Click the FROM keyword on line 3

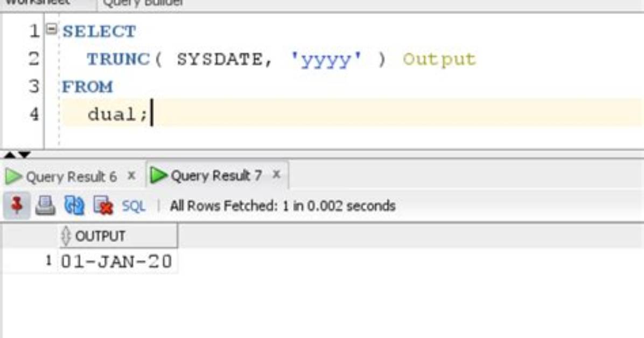[87, 87]
